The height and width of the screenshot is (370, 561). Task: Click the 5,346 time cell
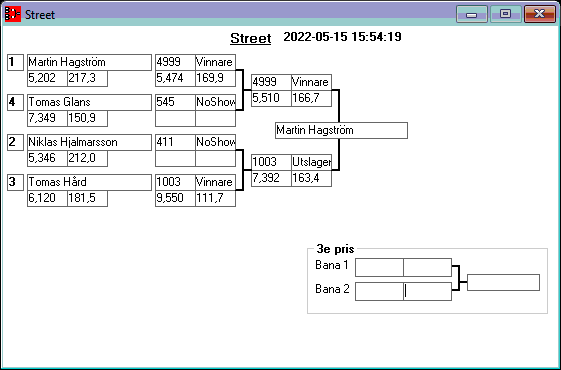(48, 159)
